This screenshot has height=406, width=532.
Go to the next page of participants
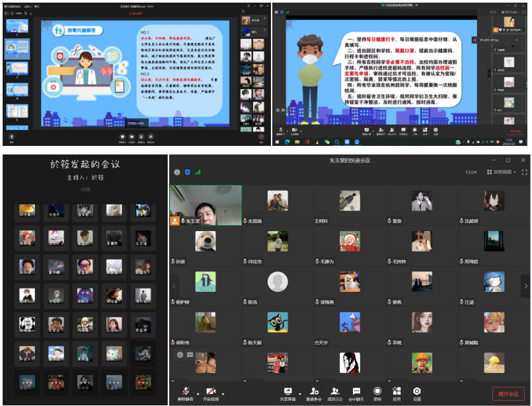(x=525, y=286)
